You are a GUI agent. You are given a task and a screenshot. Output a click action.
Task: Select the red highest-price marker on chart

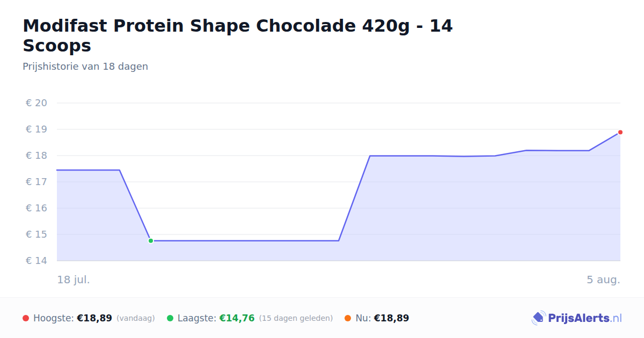pyautogui.click(x=620, y=132)
